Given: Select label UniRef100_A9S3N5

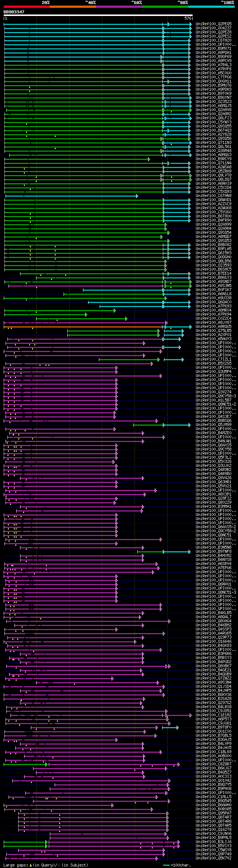Looking at the screenshot, I should [x=213, y=285].
